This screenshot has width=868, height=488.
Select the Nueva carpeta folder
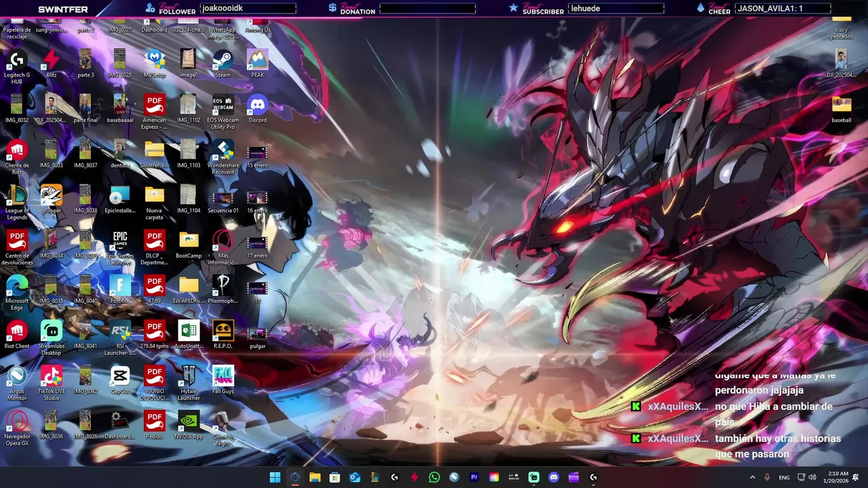155,203
